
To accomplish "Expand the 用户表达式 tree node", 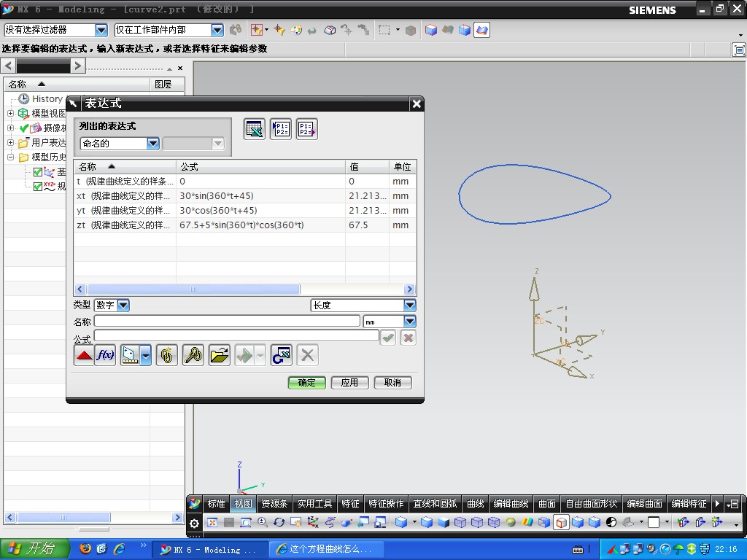I will (x=10, y=142).
